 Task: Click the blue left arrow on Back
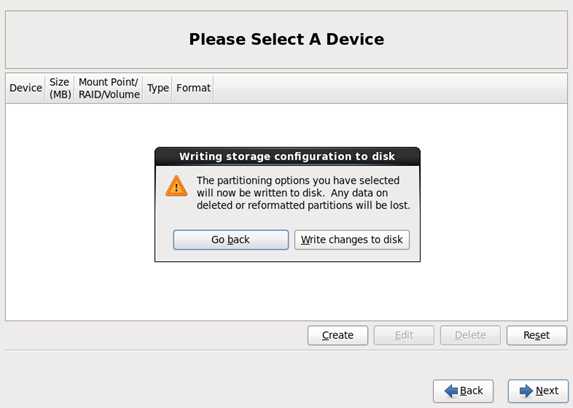click(x=451, y=391)
